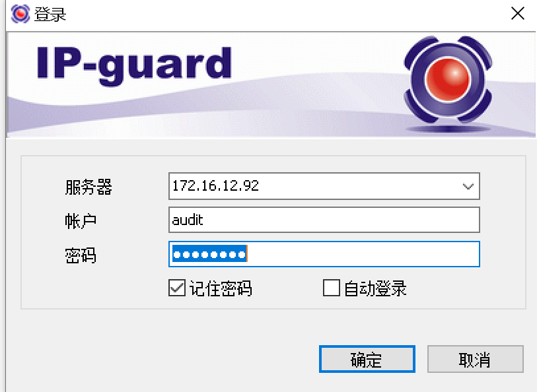Click the 记住密码 label text
537x392 pixels.
tap(221, 288)
